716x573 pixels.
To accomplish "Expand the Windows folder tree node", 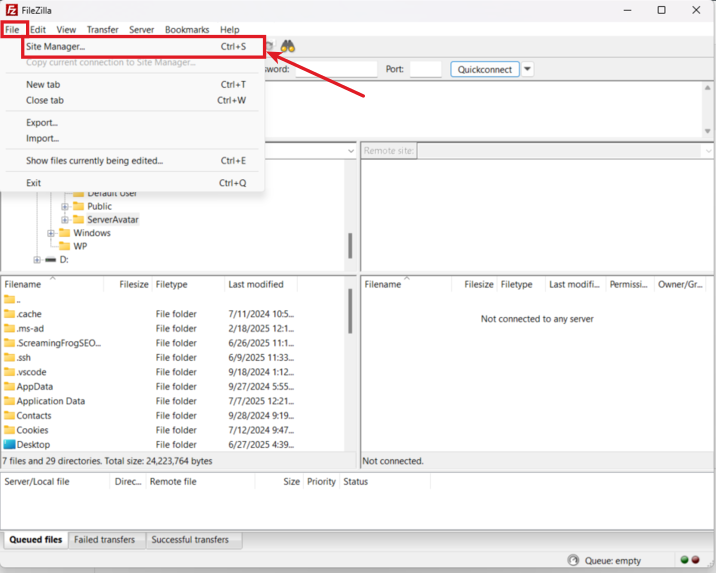I will point(51,233).
